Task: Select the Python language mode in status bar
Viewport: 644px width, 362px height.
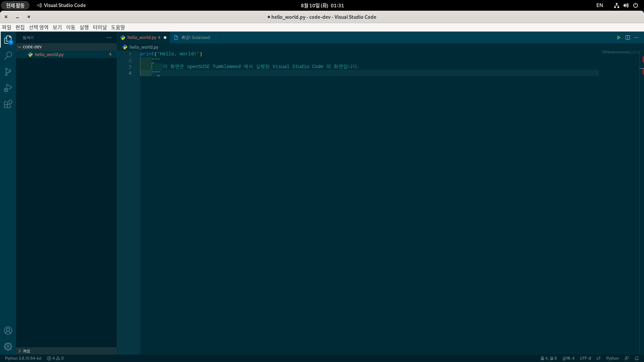Action: (612, 358)
